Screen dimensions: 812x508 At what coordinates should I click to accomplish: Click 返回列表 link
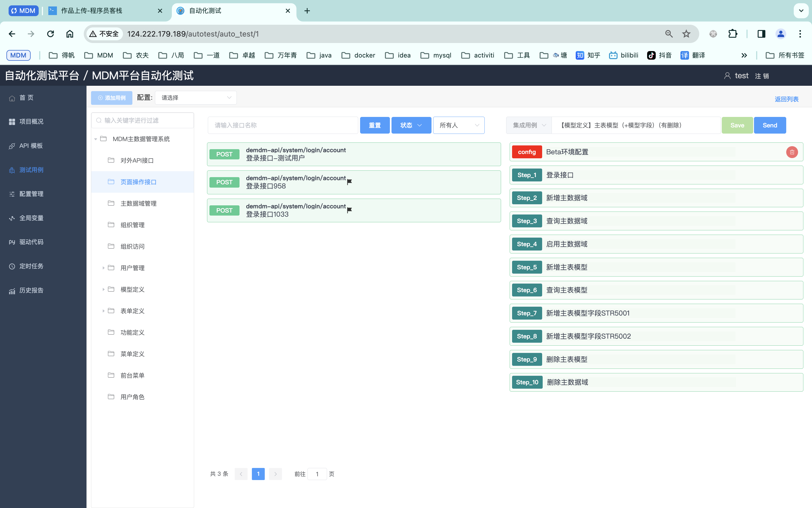[786, 99]
